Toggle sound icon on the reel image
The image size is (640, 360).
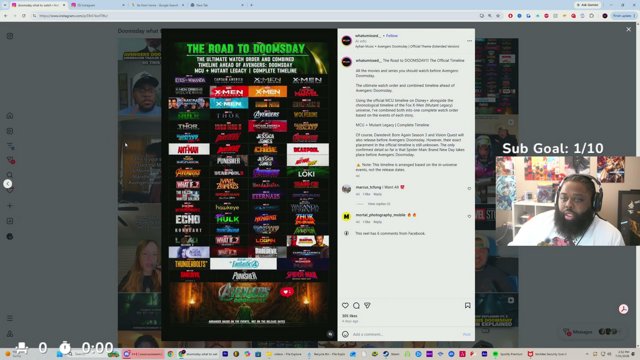(330, 334)
